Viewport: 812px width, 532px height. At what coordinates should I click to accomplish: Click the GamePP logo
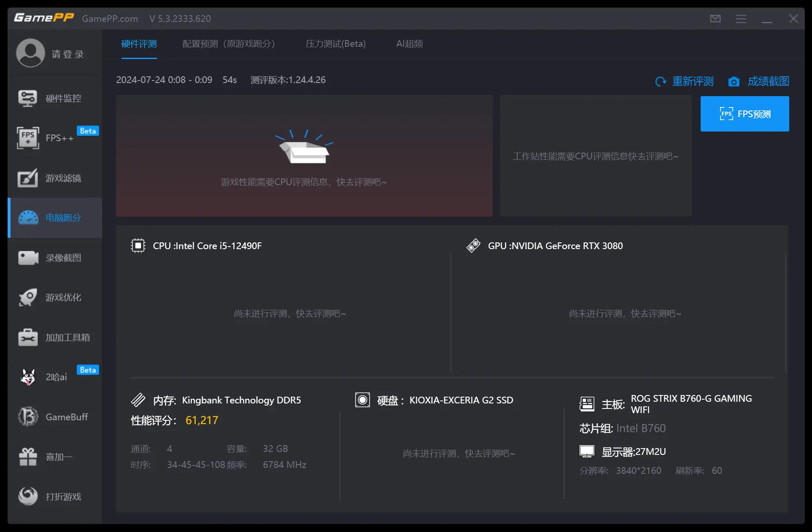(44, 18)
